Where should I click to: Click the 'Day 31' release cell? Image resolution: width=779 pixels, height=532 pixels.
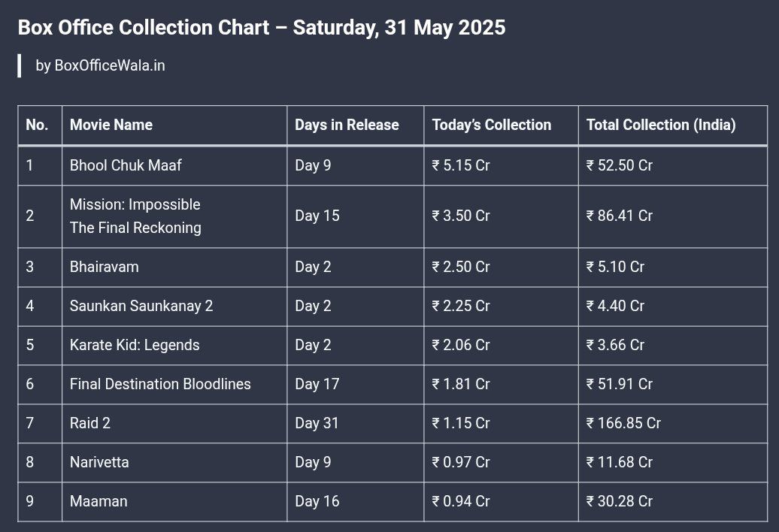(317, 423)
